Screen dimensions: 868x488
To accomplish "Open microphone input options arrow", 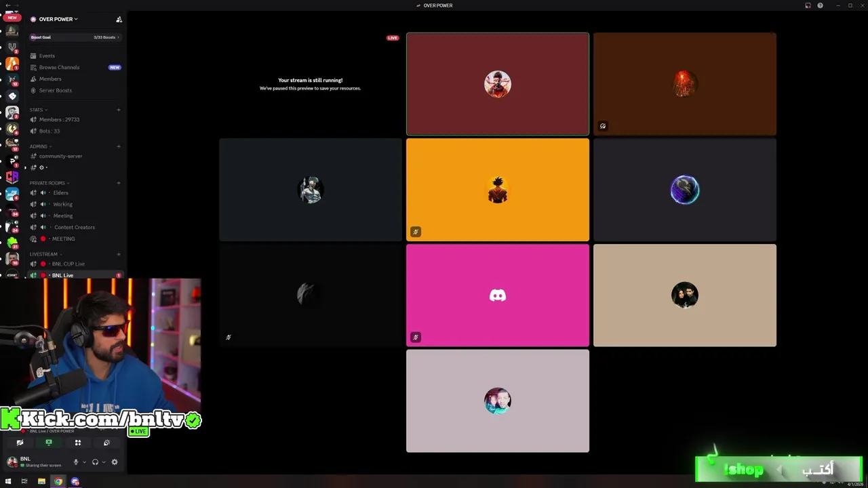I will 84,462.
